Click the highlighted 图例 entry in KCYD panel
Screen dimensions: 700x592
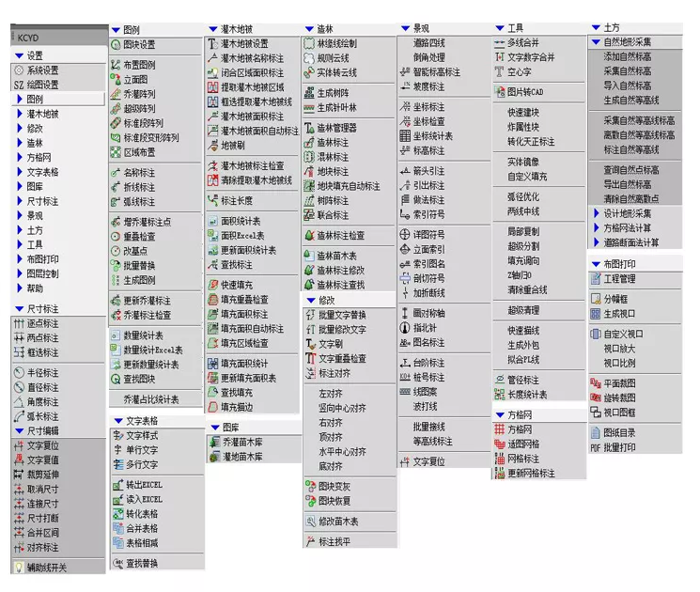[x=58, y=99]
